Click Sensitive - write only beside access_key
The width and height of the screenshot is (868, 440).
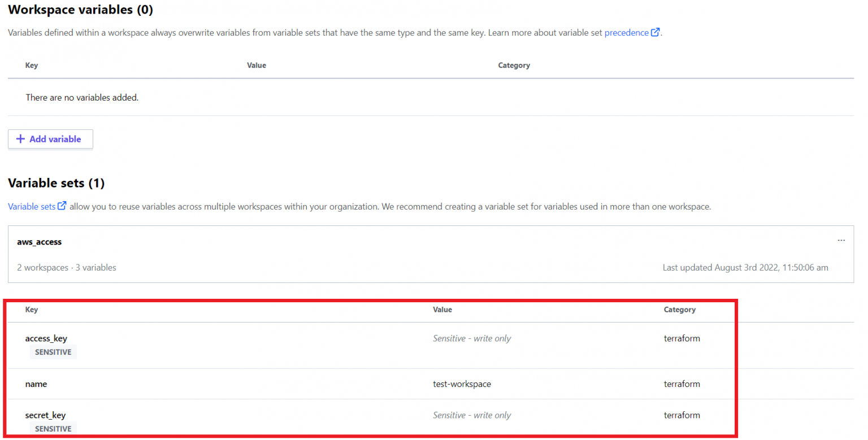472,338
